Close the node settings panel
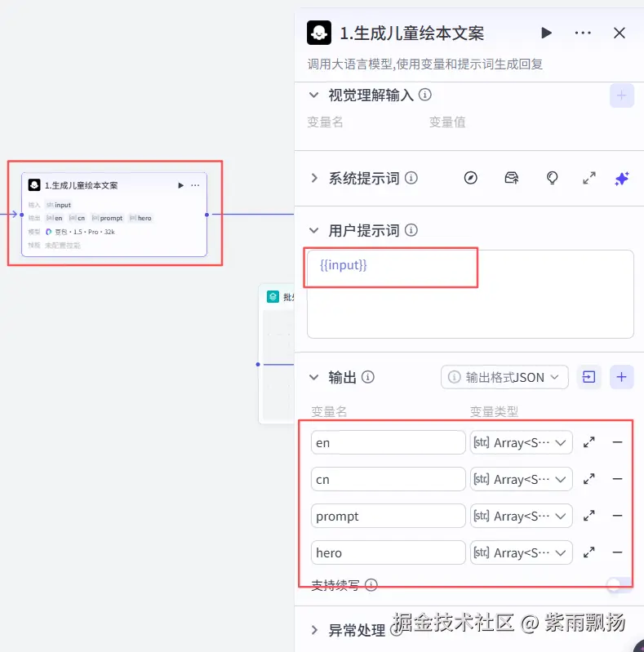 tap(620, 33)
